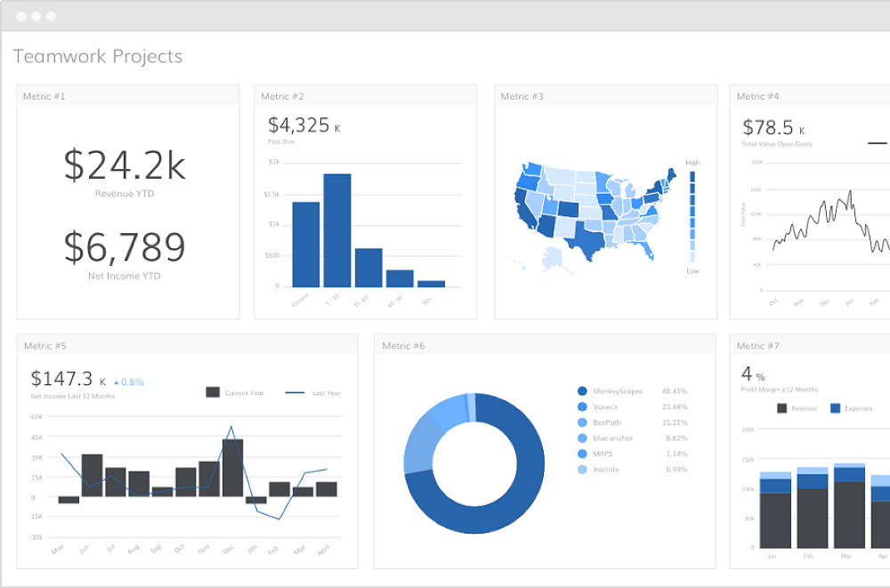Select the 60-90 bar in Metric #2
The width and height of the screenshot is (890, 588).
pos(400,278)
